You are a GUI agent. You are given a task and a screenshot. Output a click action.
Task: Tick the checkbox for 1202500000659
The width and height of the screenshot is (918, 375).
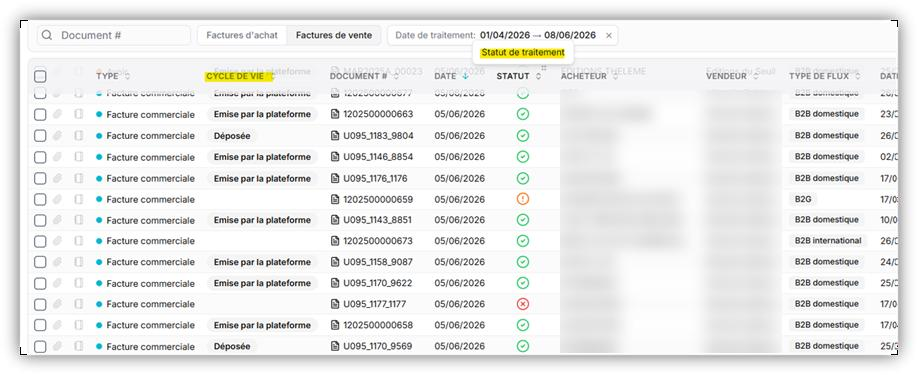coord(40,199)
